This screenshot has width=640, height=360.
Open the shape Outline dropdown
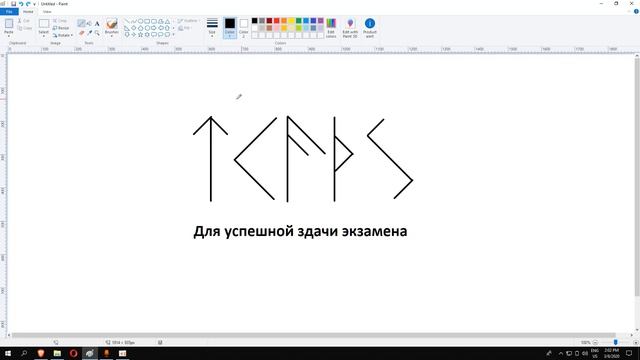coord(189,20)
